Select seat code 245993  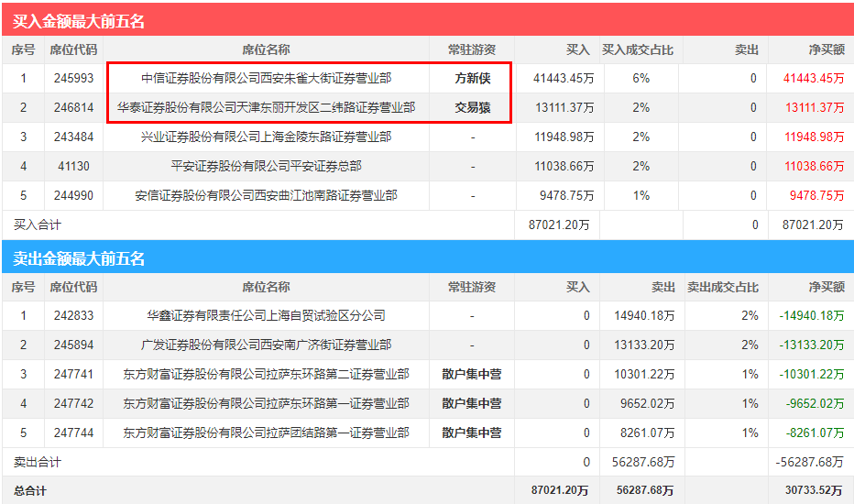73,79
